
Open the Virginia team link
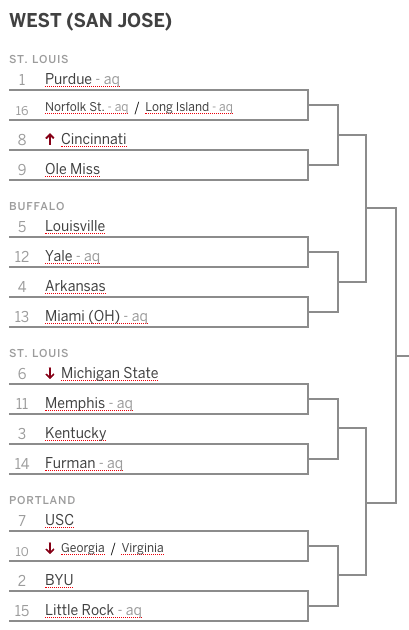click(x=143, y=548)
